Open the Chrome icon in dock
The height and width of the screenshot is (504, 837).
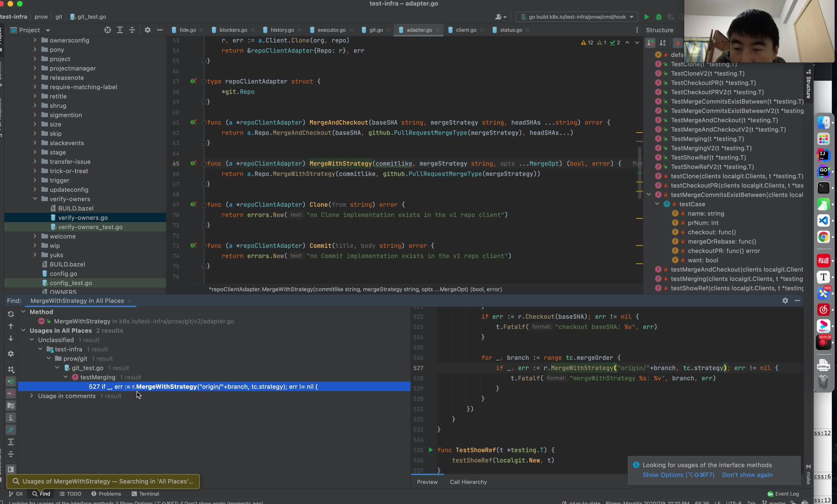tap(823, 237)
